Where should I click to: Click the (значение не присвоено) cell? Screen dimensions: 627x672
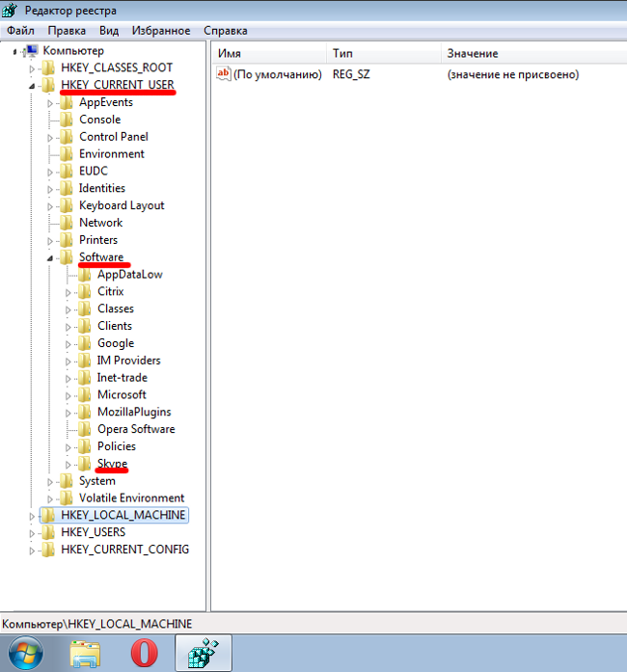click(513, 74)
